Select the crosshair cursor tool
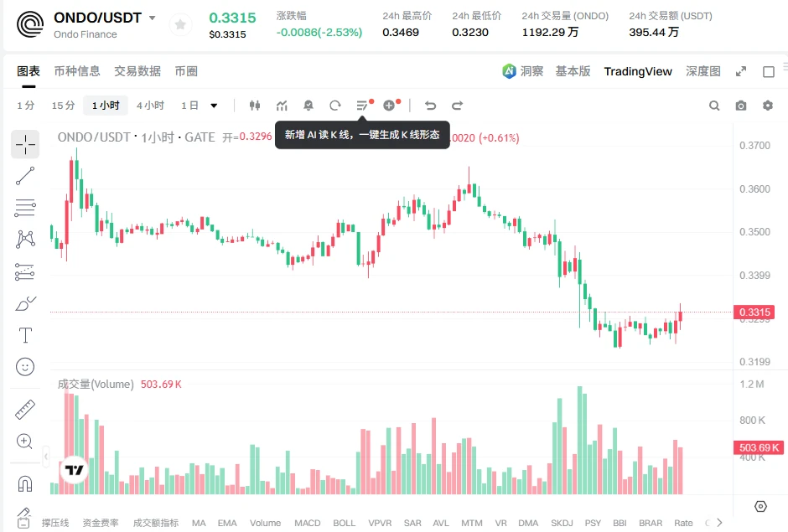The height and width of the screenshot is (532, 788). [x=25, y=145]
